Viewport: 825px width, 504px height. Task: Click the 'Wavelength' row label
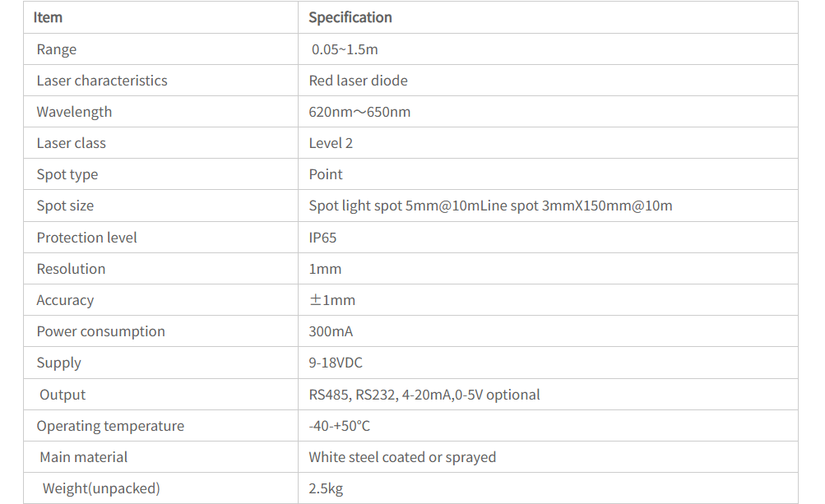(x=74, y=112)
